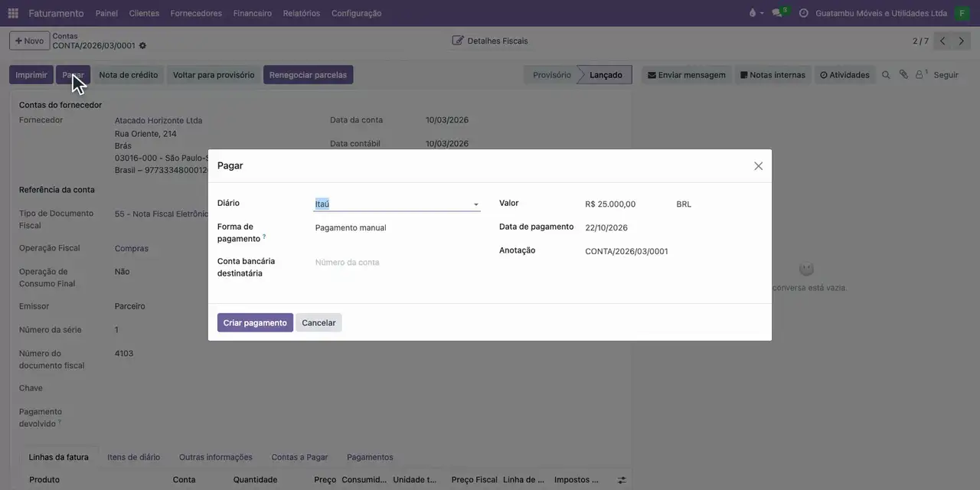Go to Painel dashboard
This screenshot has height=490, width=980.
tap(106, 13)
